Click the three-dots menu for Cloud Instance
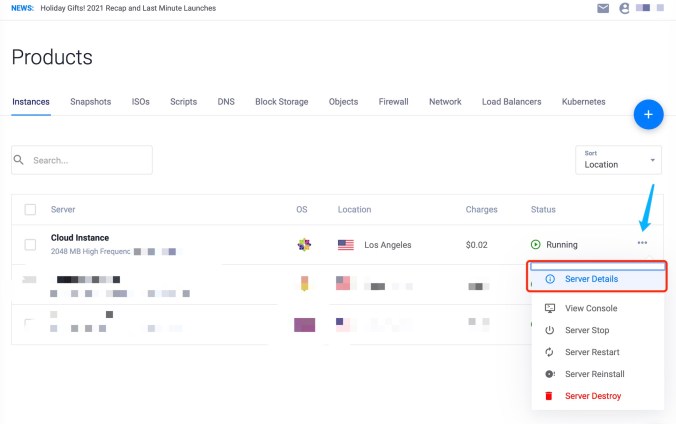 coord(642,243)
